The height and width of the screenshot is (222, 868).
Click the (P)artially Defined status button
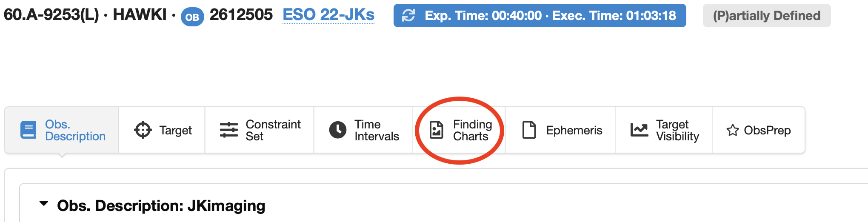click(766, 16)
